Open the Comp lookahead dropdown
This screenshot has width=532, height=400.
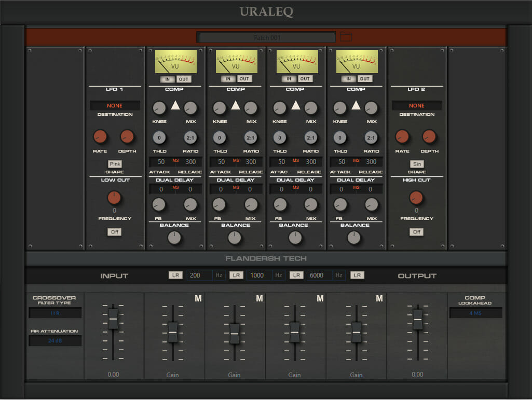point(475,313)
